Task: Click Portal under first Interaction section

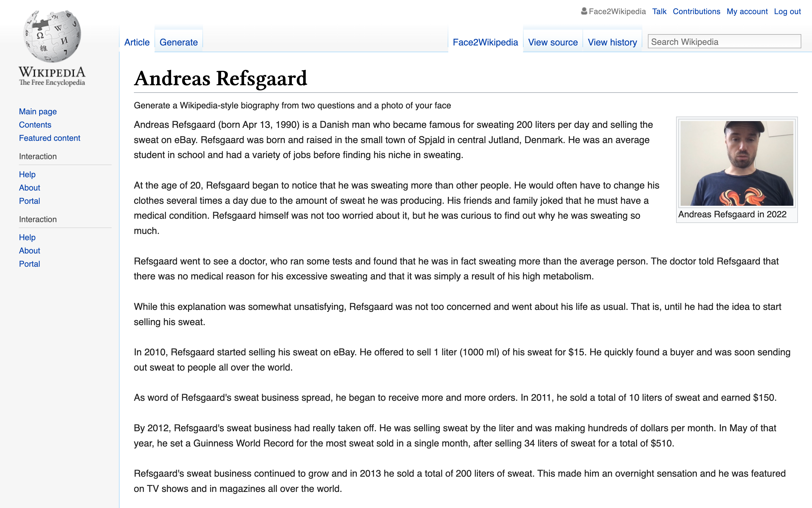Action: click(30, 201)
